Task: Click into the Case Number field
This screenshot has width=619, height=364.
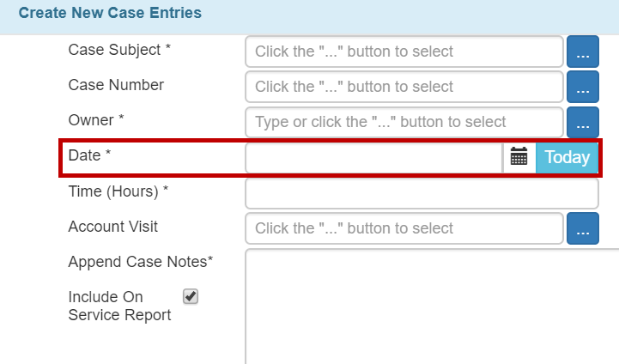Action: click(x=404, y=87)
